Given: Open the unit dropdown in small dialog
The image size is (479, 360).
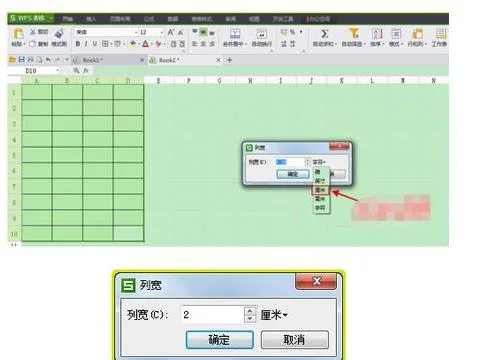Looking at the screenshot, I should pos(319,162).
